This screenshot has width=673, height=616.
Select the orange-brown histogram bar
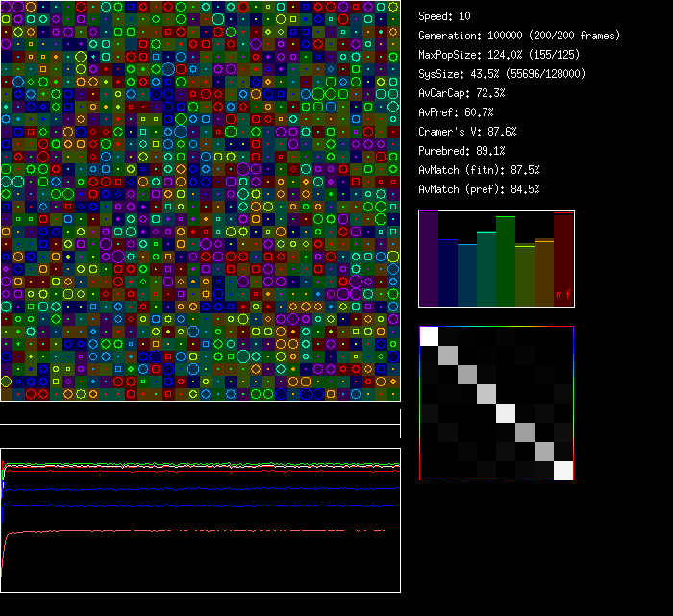(x=544, y=273)
